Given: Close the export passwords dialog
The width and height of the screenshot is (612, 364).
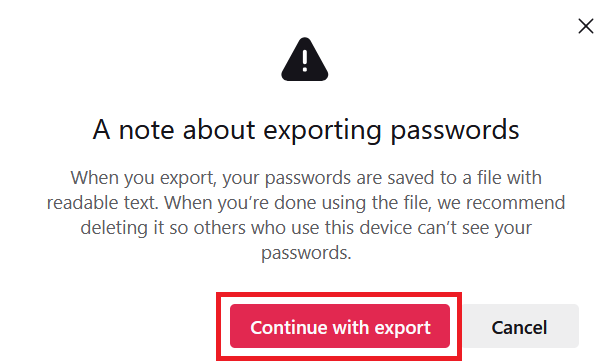Looking at the screenshot, I should point(585,26).
